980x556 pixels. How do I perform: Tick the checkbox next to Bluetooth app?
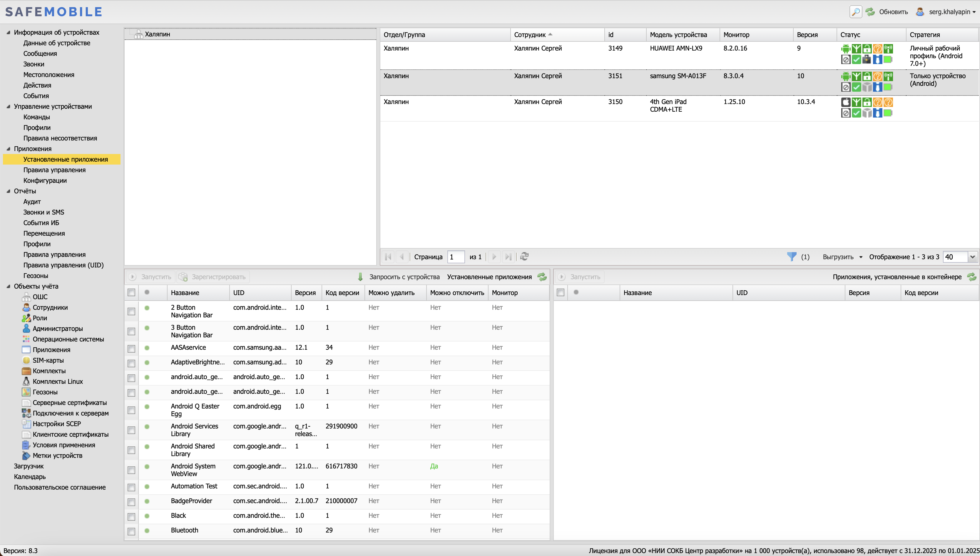pos(131,531)
